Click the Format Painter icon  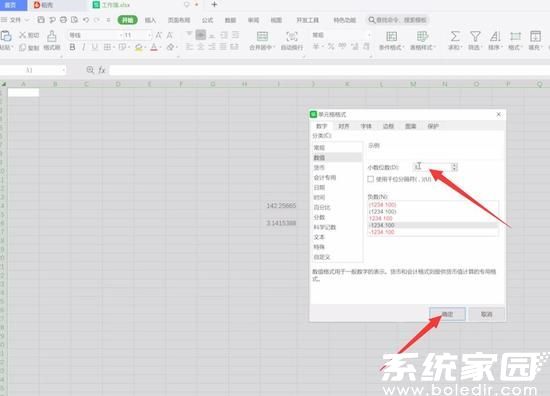click(x=52, y=36)
